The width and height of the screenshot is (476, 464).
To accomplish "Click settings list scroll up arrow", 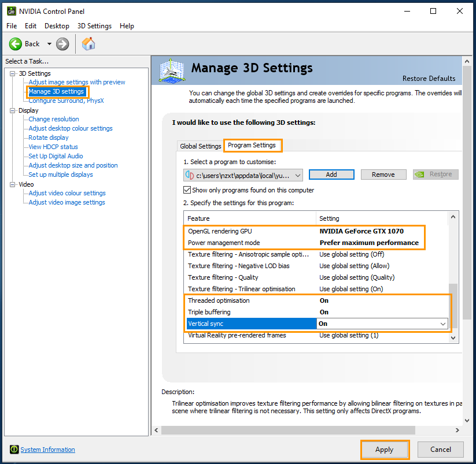I will [x=453, y=217].
